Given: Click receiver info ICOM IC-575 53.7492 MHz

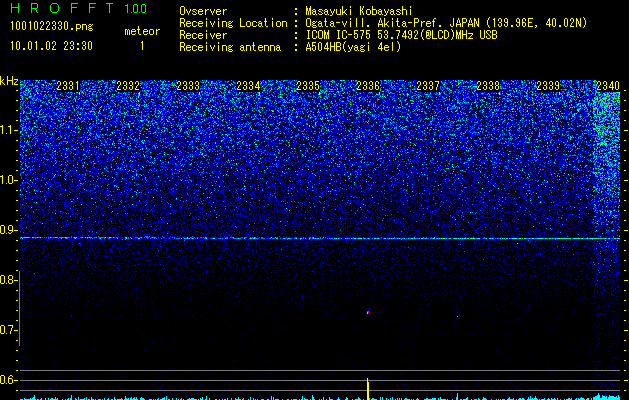Looking at the screenshot, I should coord(401,35).
